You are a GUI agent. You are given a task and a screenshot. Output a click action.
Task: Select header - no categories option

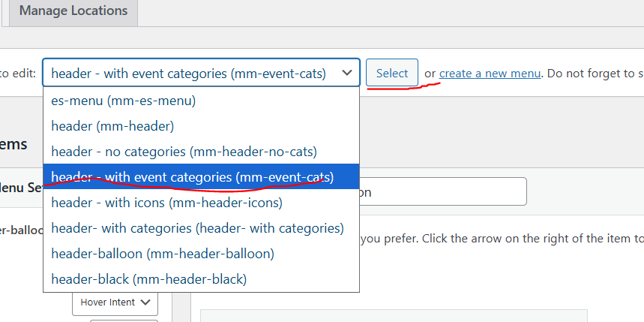pyautogui.click(x=184, y=151)
